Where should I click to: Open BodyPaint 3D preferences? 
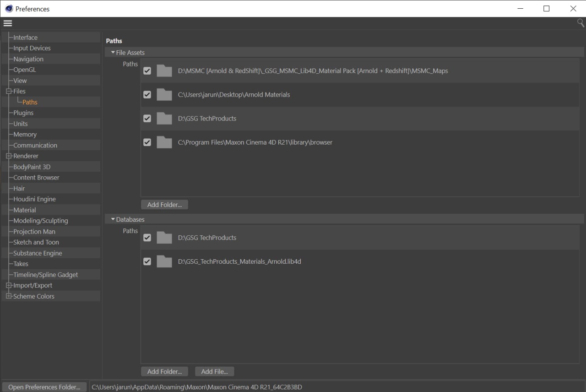tap(32, 167)
